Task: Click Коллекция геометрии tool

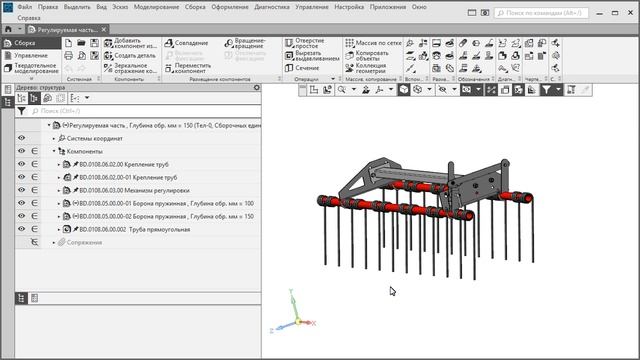Action: coord(366,68)
